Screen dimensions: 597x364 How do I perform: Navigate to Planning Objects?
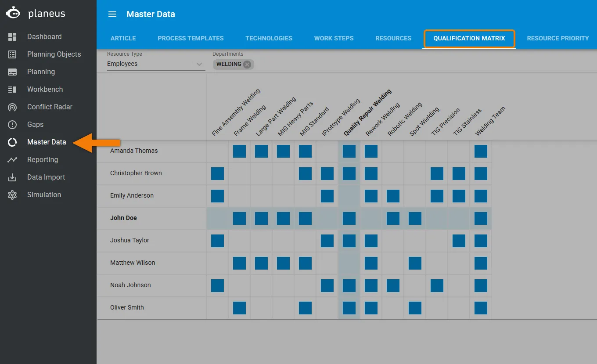tap(54, 54)
